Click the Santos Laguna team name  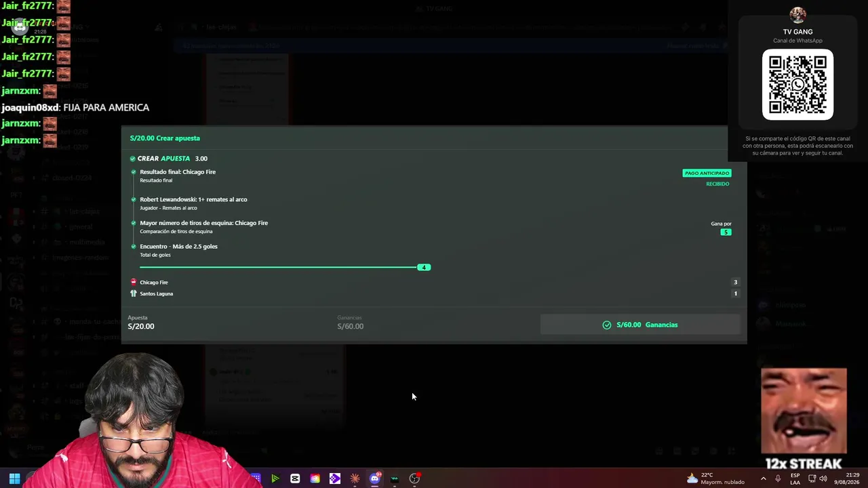tap(156, 293)
